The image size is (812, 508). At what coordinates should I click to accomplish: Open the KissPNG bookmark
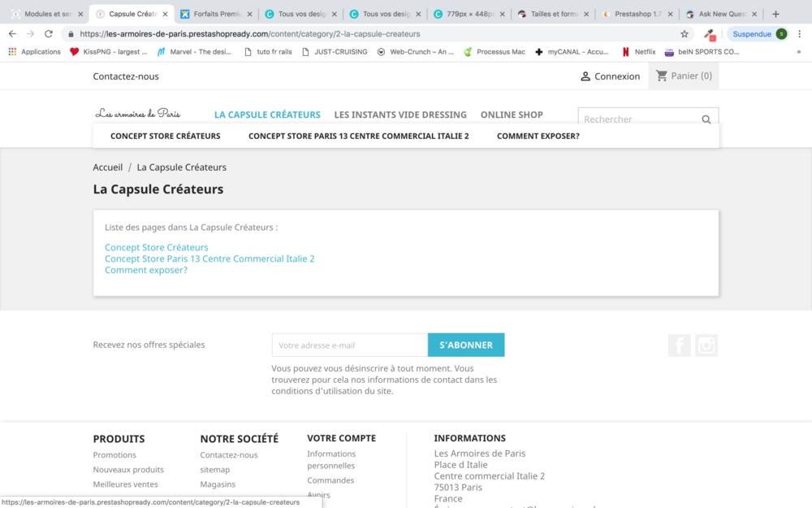pyautogui.click(x=108, y=52)
